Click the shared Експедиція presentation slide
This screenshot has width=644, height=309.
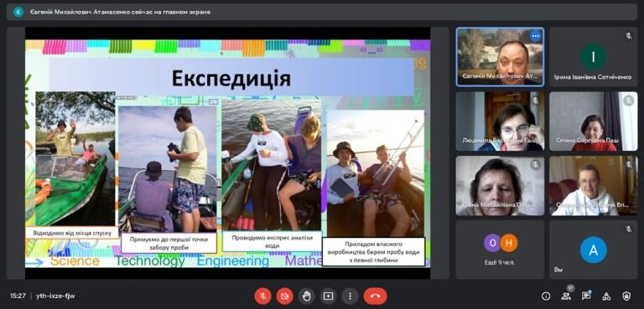(x=227, y=153)
